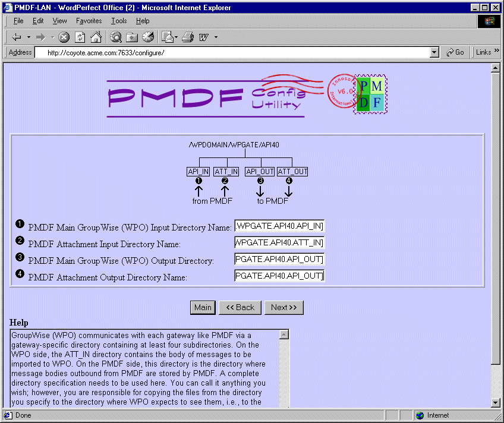The width and height of the screenshot is (504, 423).
Task: Open the Favorites folder icon
Action: click(x=132, y=37)
